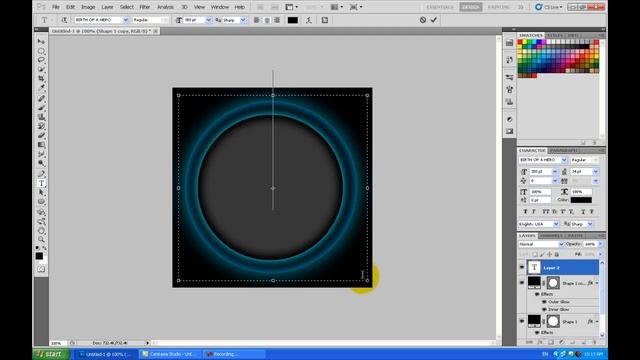Image resolution: width=640 pixels, height=360 pixels.
Task: Select the Eraser tool
Action: click(x=41, y=136)
